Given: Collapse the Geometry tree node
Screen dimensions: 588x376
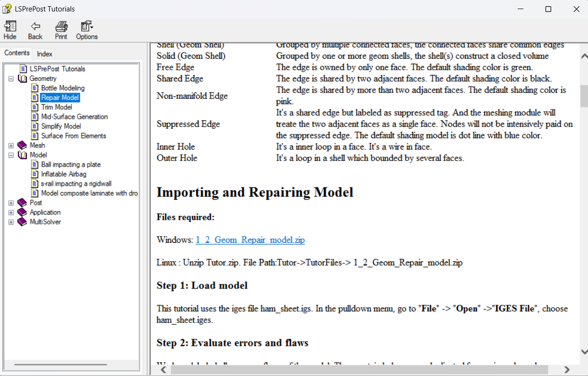Looking at the screenshot, I should (x=11, y=78).
